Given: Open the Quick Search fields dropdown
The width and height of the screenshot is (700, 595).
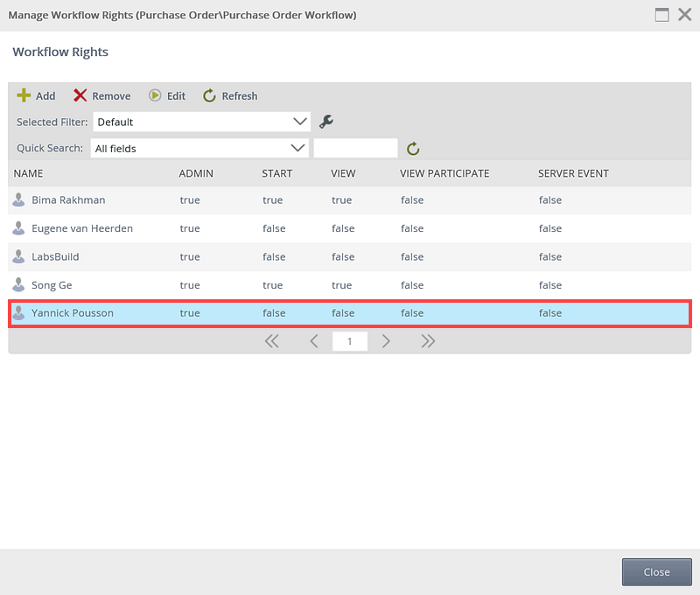Looking at the screenshot, I should pos(297,148).
